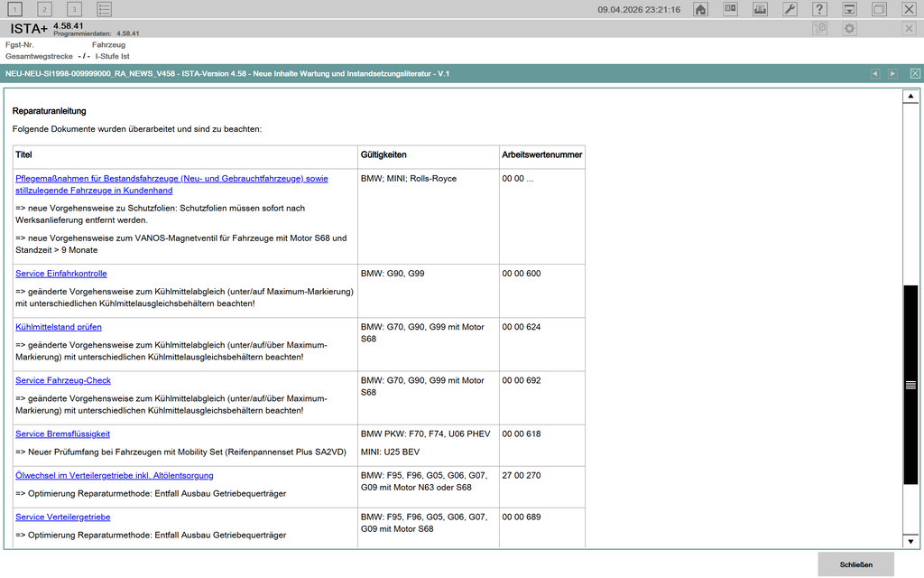Viewport: 924px width, 578px height.
Task: Open the wrench administration icon
Action: [790, 9]
